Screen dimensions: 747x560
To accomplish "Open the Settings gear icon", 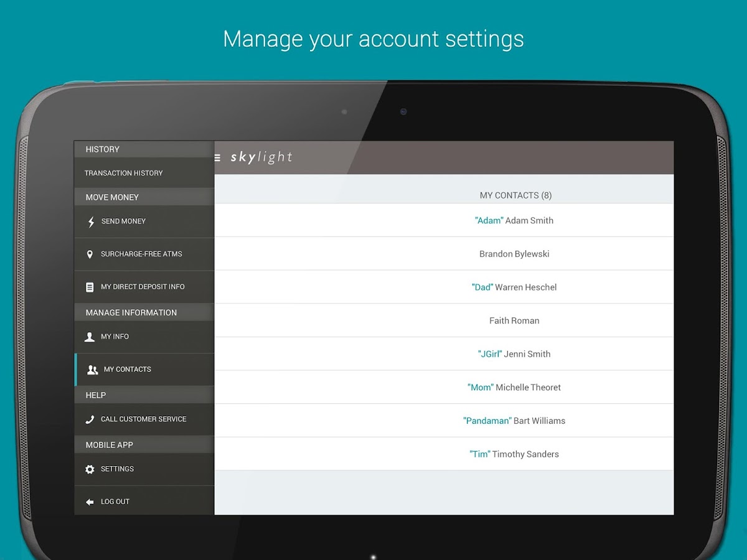I will 90,469.
